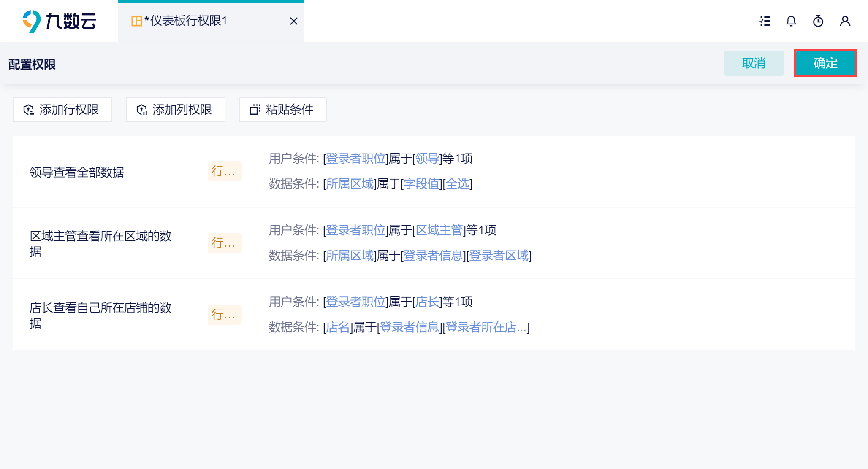This screenshot has width=868, height=469.
Task: Open the task list icon in header
Action: point(765,21)
